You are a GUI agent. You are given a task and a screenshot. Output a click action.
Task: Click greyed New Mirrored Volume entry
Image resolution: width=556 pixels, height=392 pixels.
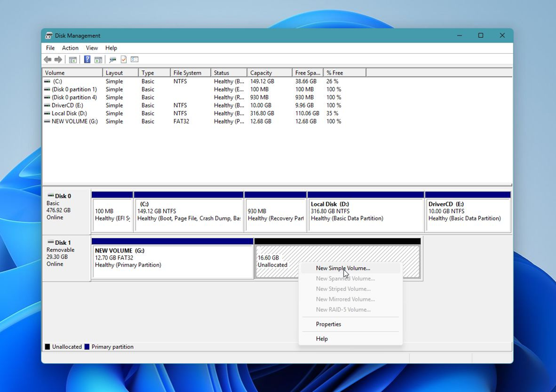point(351,299)
